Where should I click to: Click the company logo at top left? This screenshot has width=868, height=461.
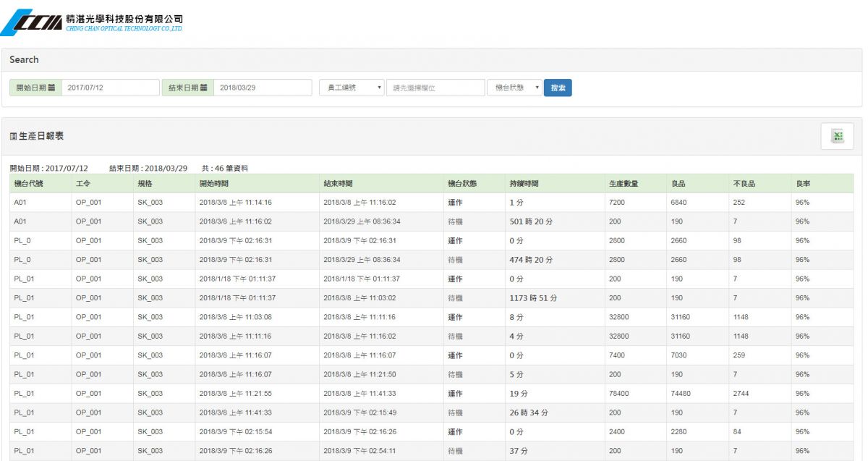[93, 23]
